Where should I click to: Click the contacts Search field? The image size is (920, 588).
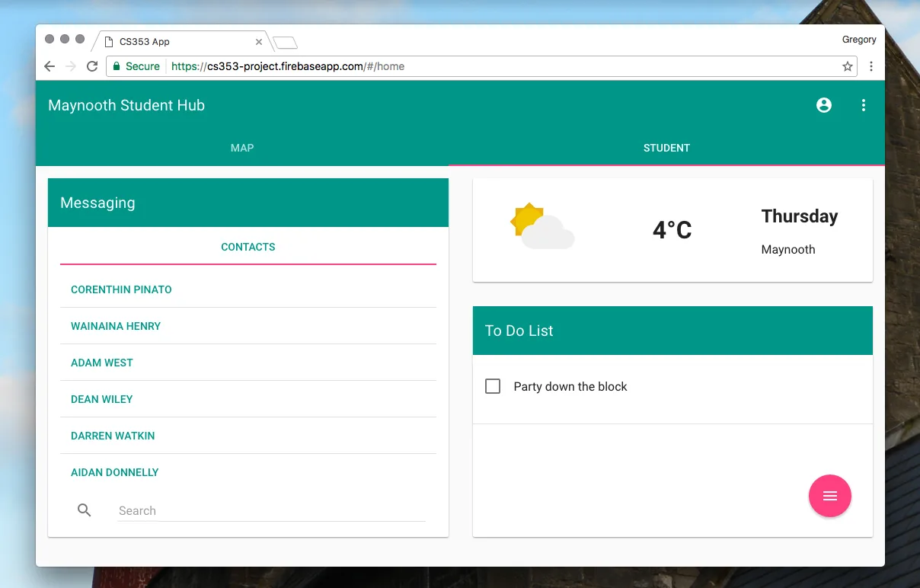point(271,511)
